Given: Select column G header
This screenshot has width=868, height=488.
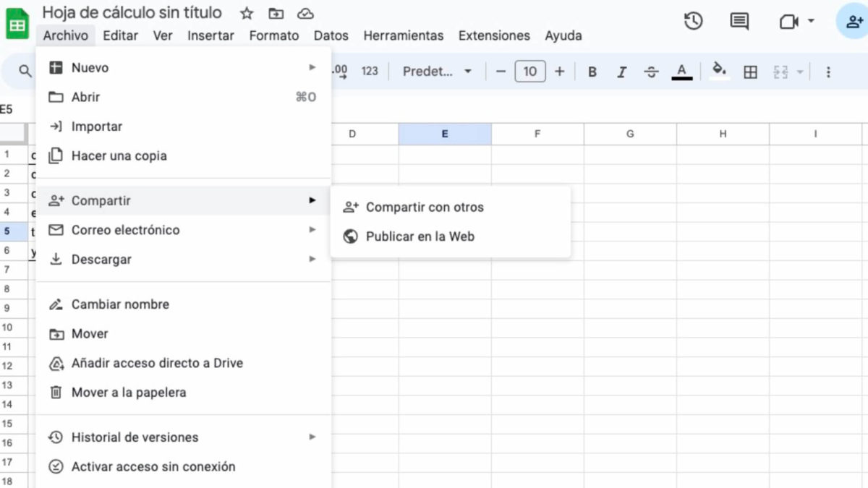Looking at the screenshot, I should (x=630, y=134).
